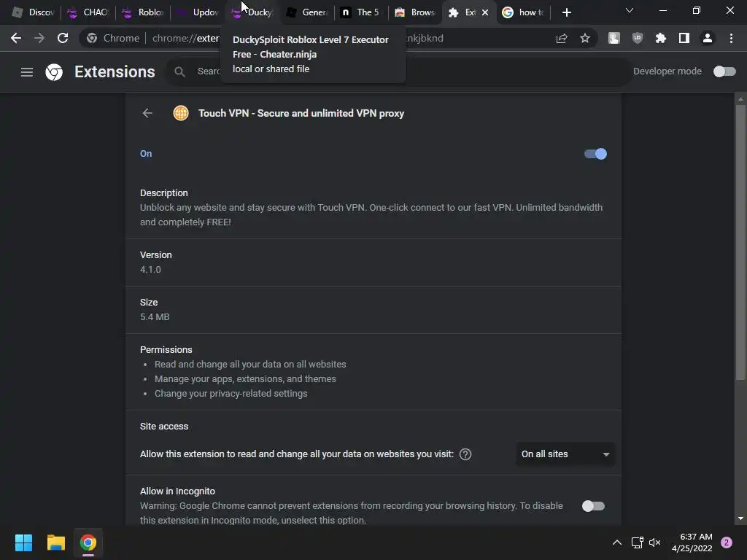Click the search magnifier icon
The width and height of the screenshot is (747, 560).
[179, 72]
